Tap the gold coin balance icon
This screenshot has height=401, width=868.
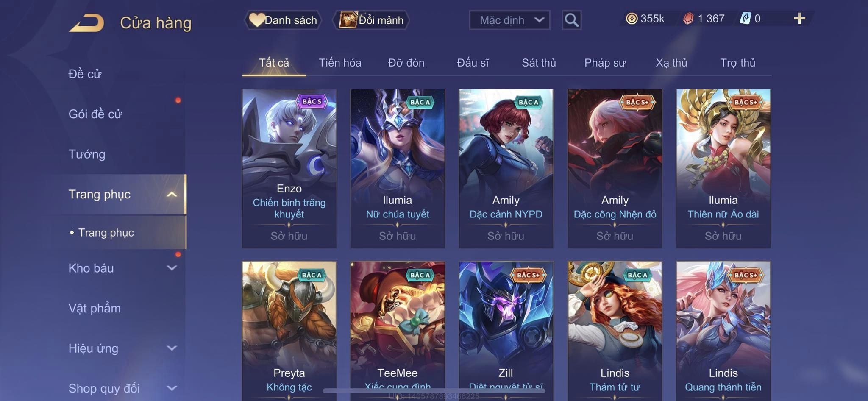pyautogui.click(x=632, y=19)
